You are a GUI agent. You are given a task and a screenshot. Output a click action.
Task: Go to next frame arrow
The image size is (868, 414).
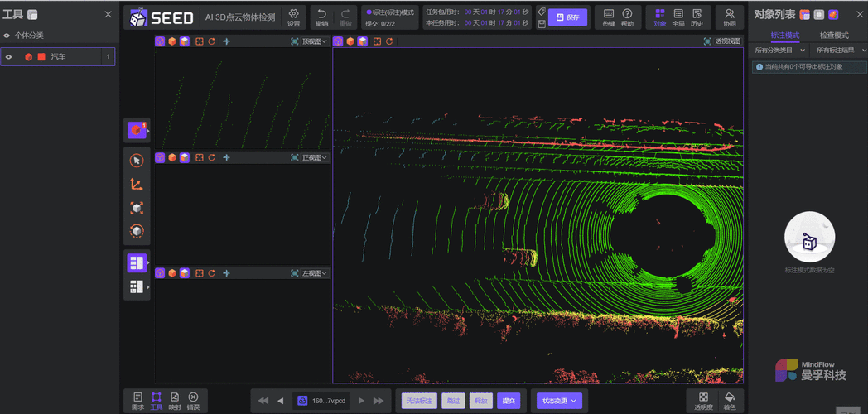[x=361, y=401]
